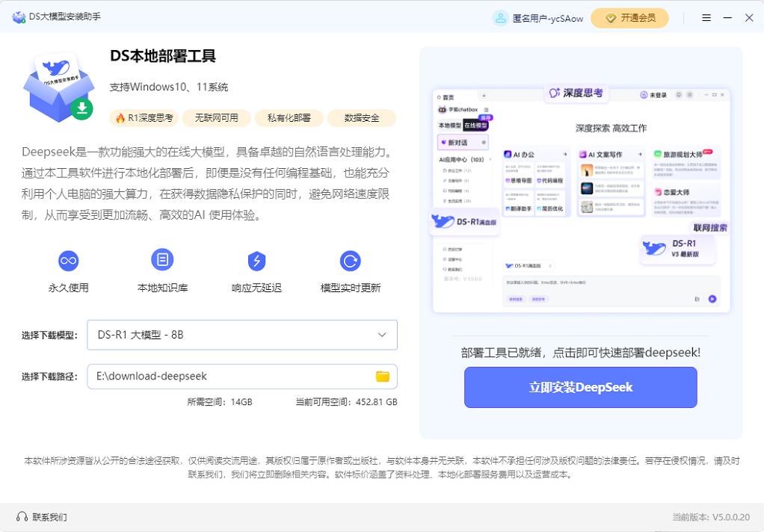764x532 pixels.
Task: Open the yellow folder browse icon
Action: (383, 377)
